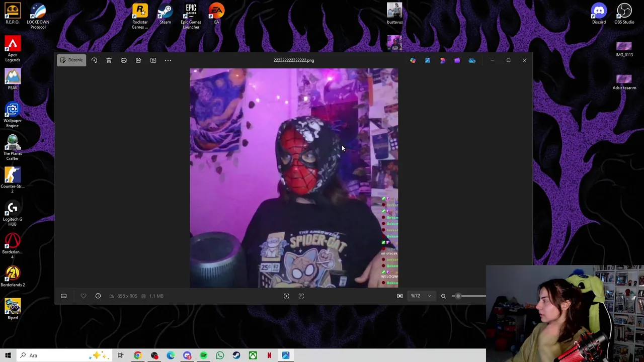Open the Biped desktop shortcut
Screen dimensions: 644x362
point(13,309)
